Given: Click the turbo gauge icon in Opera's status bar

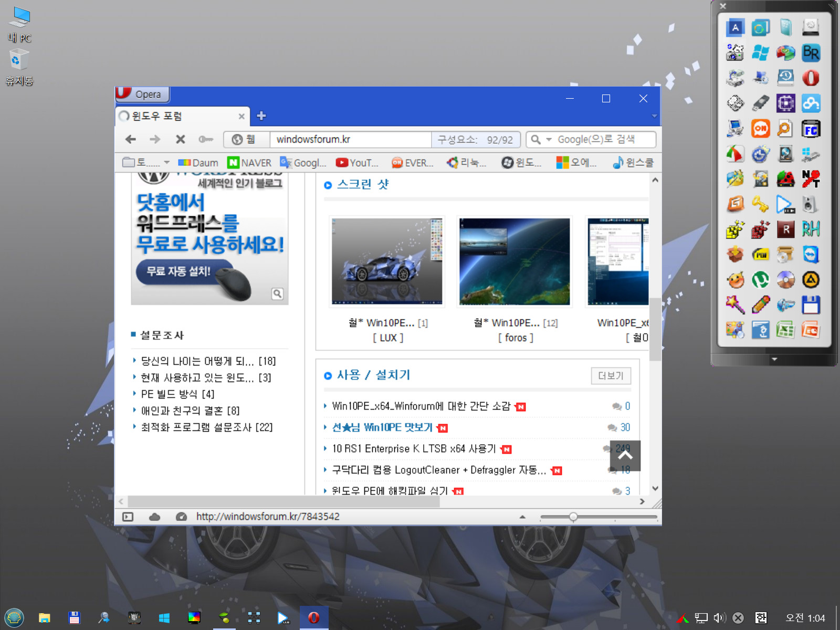Looking at the screenshot, I should 181,517.
